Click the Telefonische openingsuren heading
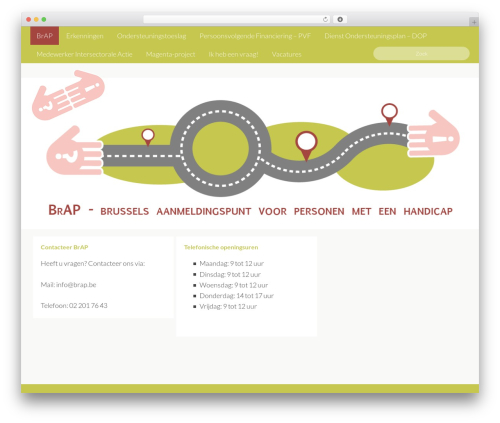 (221, 247)
